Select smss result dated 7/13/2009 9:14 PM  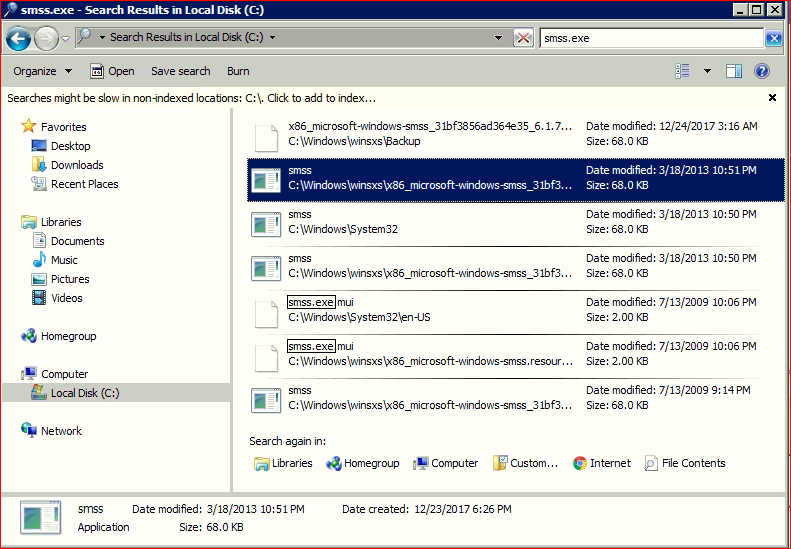(x=516, y=399)
